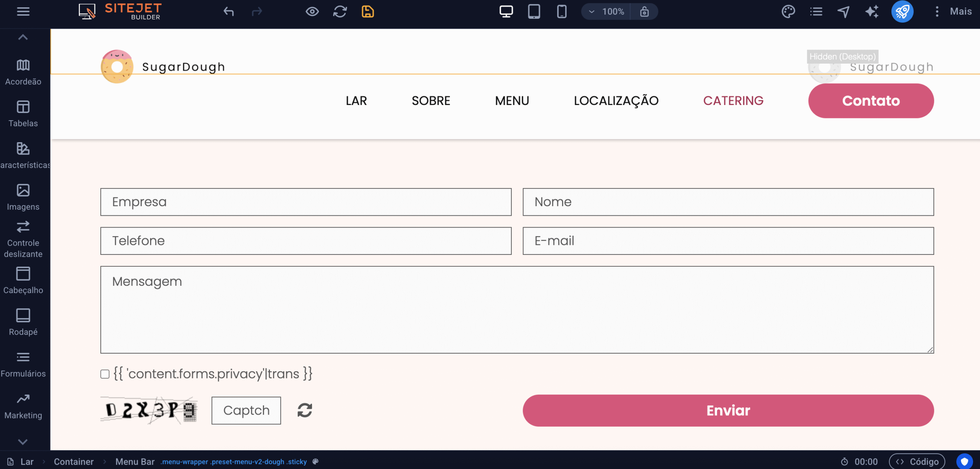The height and width of the screenshot is (469, 980).
Task: Click the 00:00 time tracker
Action: 859,462
